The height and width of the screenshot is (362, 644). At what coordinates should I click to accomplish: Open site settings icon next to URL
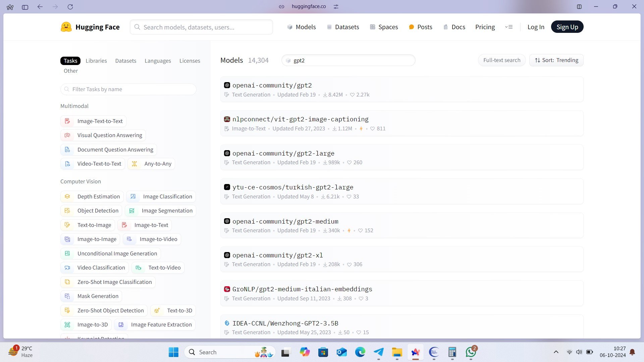click(336, 6)
